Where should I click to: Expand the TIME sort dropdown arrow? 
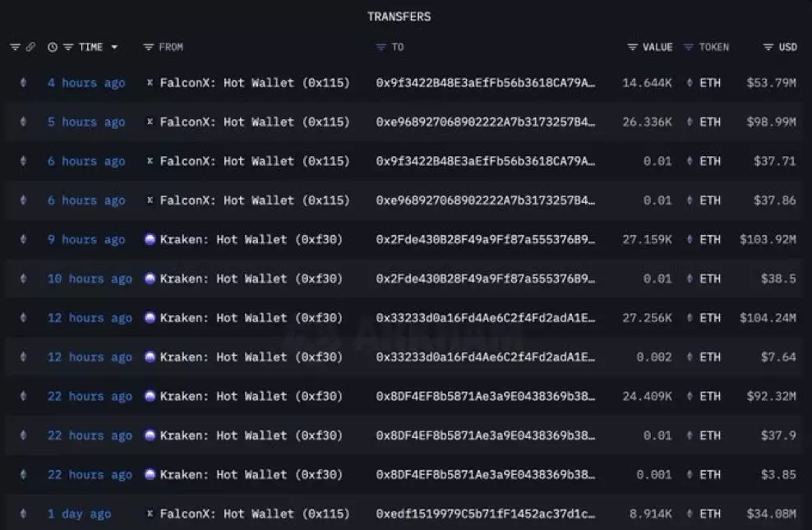(114, 48)
